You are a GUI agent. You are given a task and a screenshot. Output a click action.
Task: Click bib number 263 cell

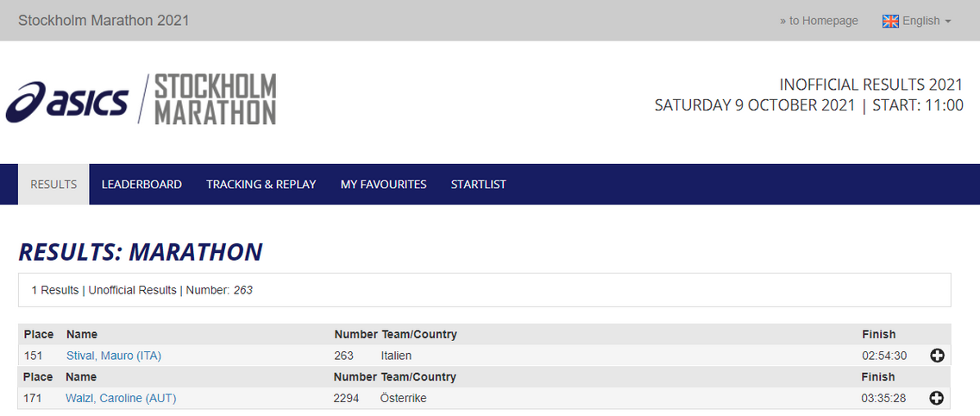[343, 356]
